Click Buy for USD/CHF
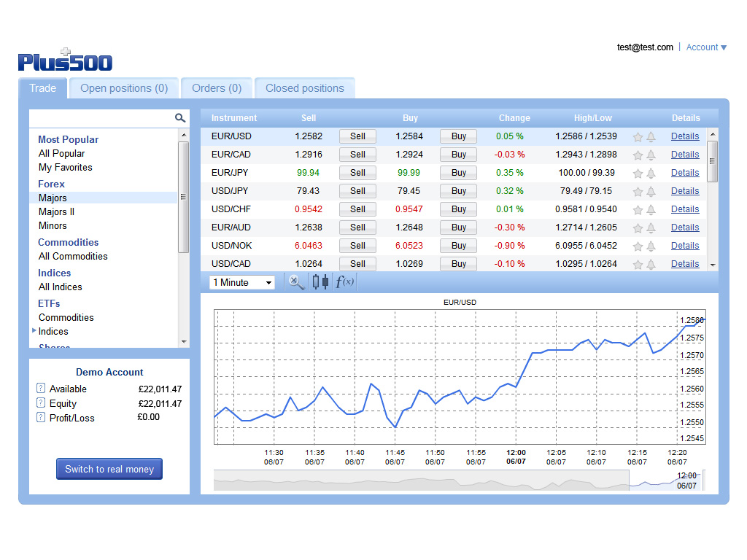This screenshot has width=747, height=560. point(458,209)
